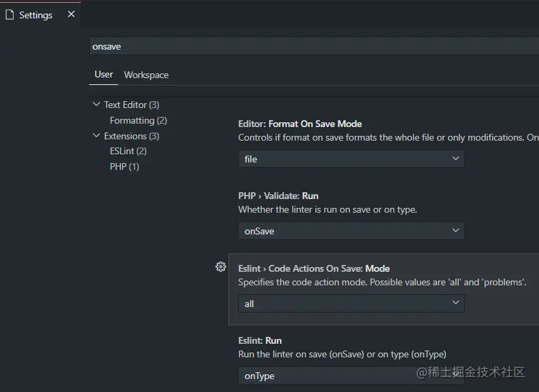Activate the Settings editor tab
Image resolution: width=539 pixels, height=392 pixels.
(x=35, y=15)
